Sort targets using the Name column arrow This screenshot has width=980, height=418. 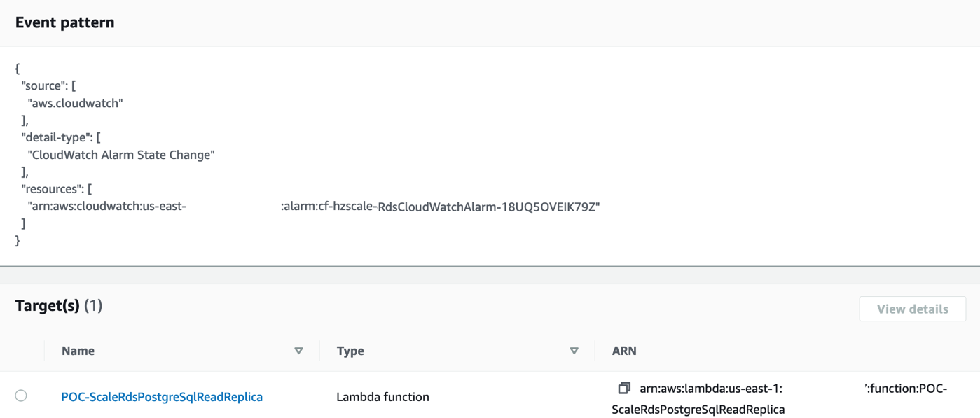pyautogui.click(x=299, y=351)
